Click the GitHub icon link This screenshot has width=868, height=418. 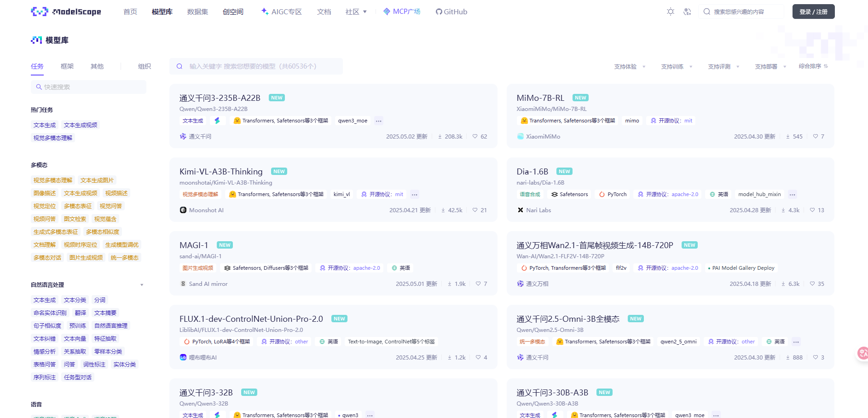[x=451, y=12]
